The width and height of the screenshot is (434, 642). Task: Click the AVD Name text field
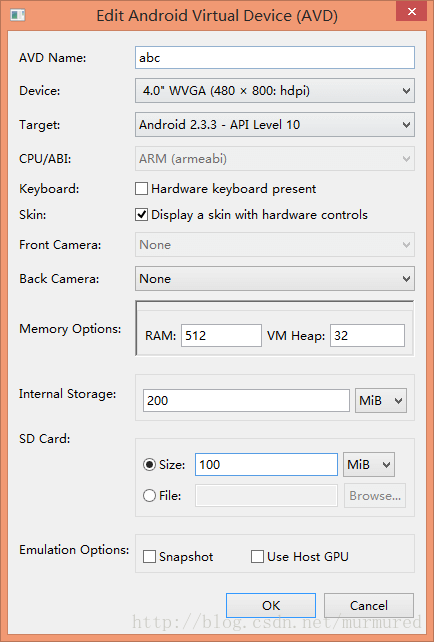(x=275, y=57)
